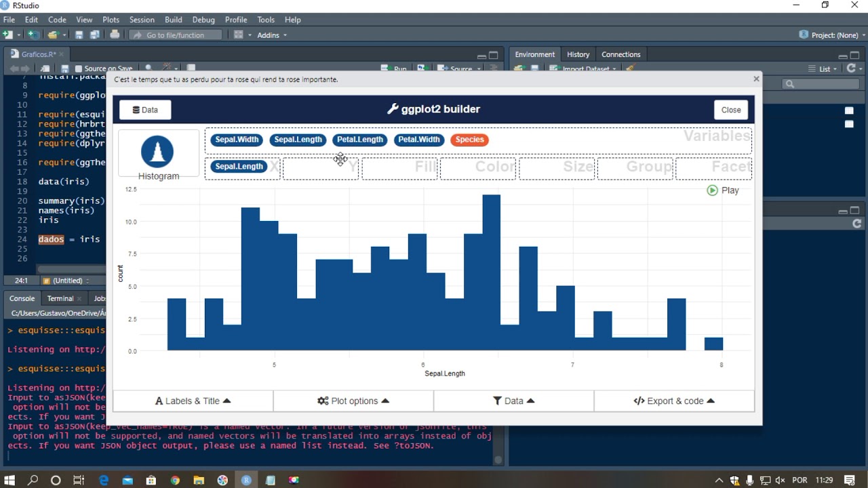Switch to the Console tab
868x488 pixels.
[22, 298]
